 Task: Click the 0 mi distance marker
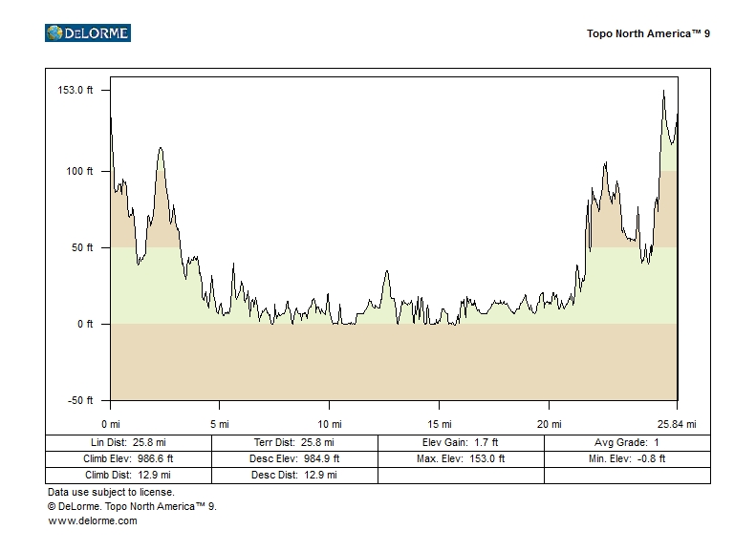(111, 423)
